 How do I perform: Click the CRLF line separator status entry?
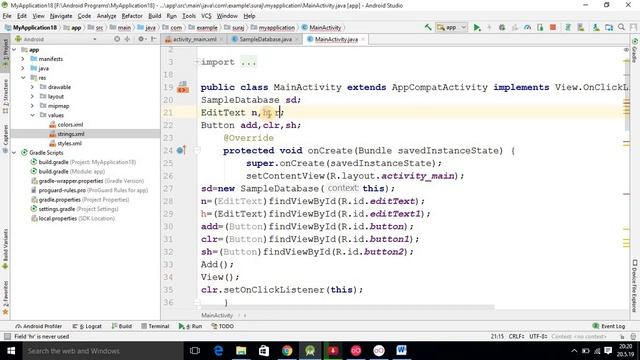tap(516, 336)
